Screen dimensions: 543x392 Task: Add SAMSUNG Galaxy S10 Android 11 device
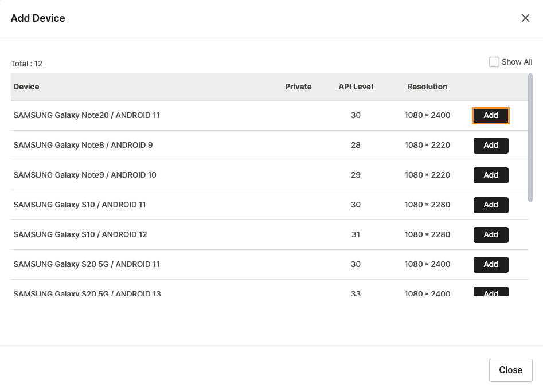pyautogui.click(x=491, y=205)
